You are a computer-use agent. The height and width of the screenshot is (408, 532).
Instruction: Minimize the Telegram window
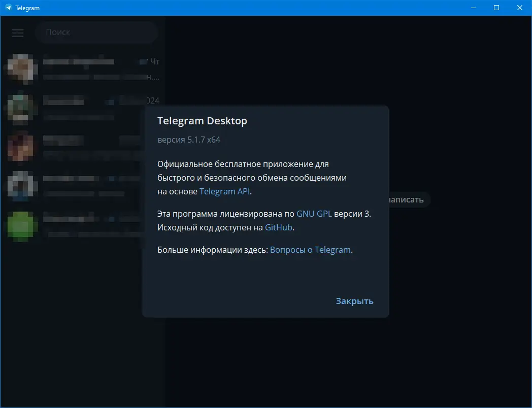click(474, 8)
